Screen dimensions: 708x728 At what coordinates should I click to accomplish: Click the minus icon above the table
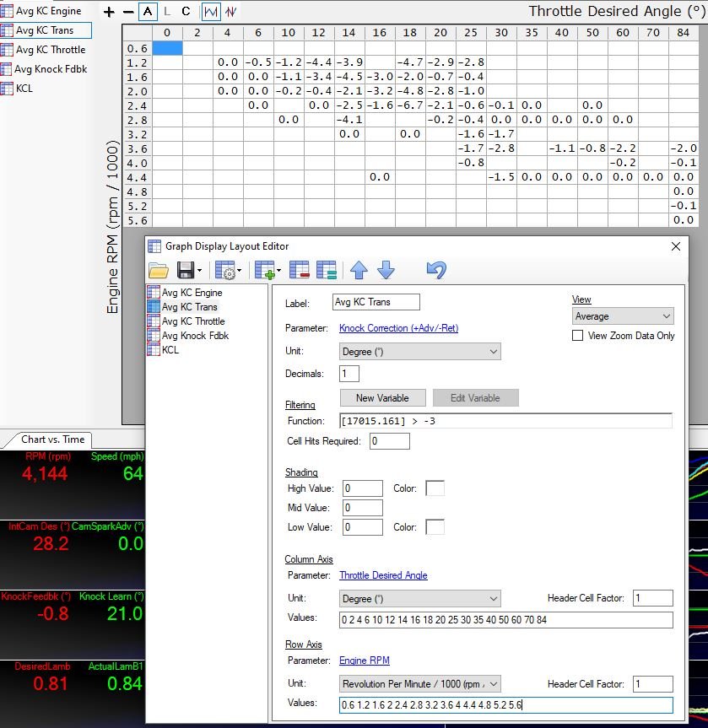pyautogui.click(x=128, y=12)
